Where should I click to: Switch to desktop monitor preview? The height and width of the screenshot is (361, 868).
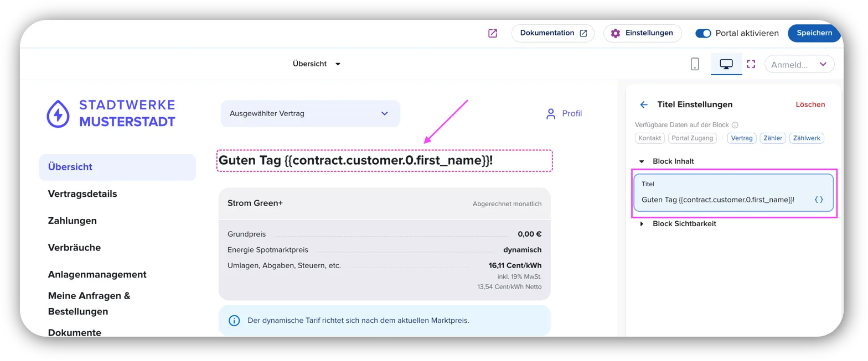[726, 64]
